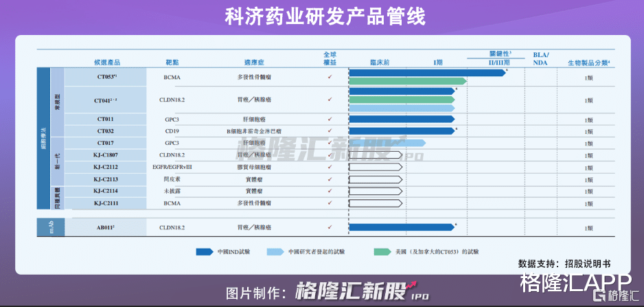Select the KJ-C1807 product cell

pos(106,155)
